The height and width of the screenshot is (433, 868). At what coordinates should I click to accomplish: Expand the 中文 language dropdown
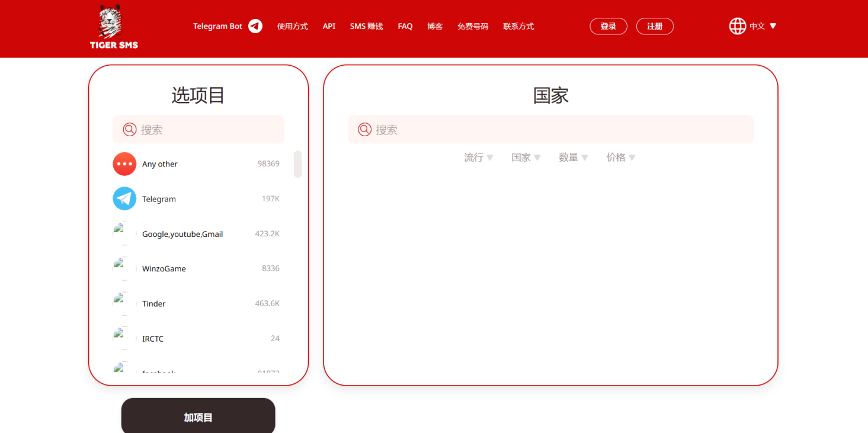coord(764,26)
